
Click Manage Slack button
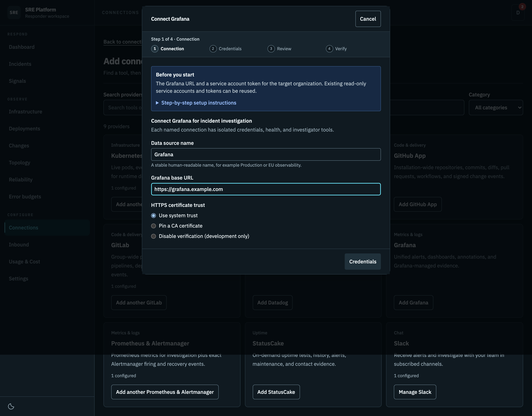click(415, 392)
